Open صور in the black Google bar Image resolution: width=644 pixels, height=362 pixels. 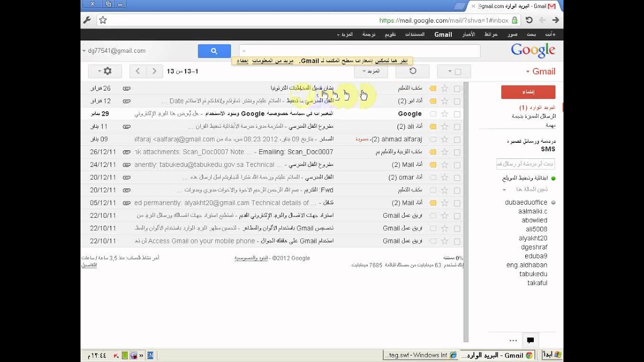(512, 34)
